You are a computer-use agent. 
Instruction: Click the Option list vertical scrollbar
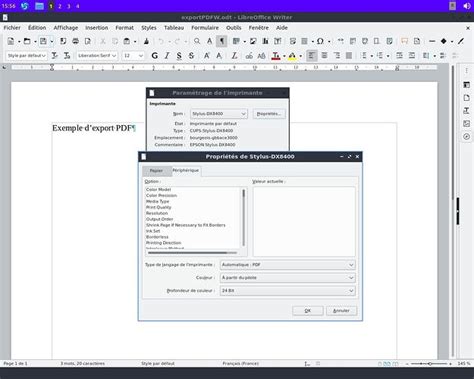pyautogui.click(x=244, y=217)
